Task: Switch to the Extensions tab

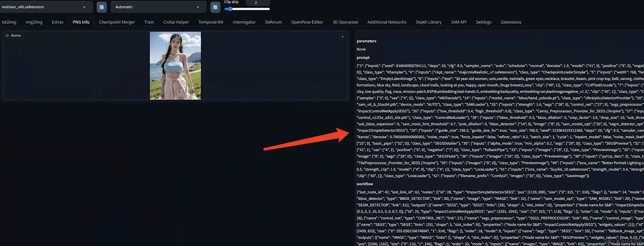Action: [x=511, y=22]
